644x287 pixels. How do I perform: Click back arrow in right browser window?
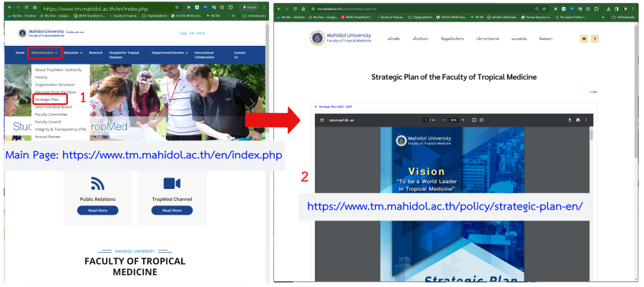click(279, 9)
